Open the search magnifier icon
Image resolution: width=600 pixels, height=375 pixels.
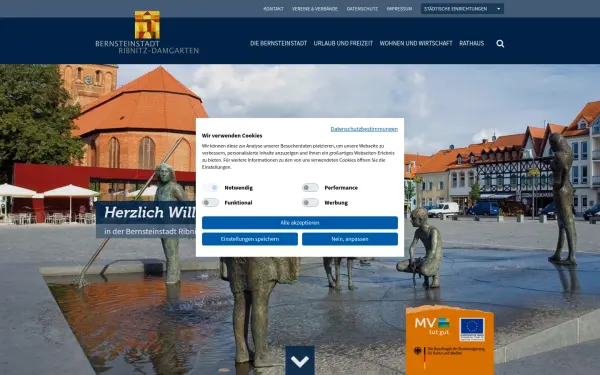(500, 44)
